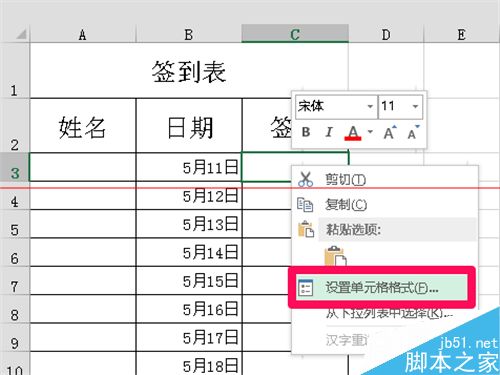Select row 6 header
500x375 pixels.
click(x=14, y=252)
